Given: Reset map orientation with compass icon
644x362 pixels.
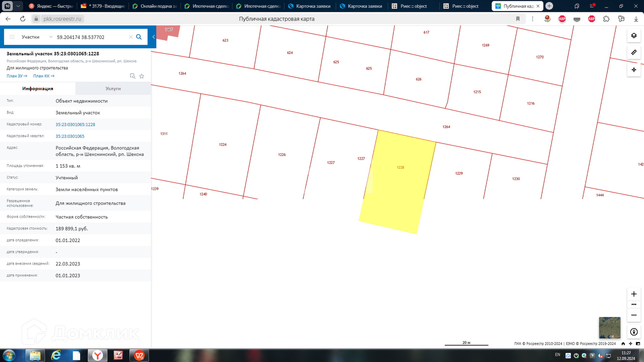Looking at the screenshot, I should pos(634,332).
